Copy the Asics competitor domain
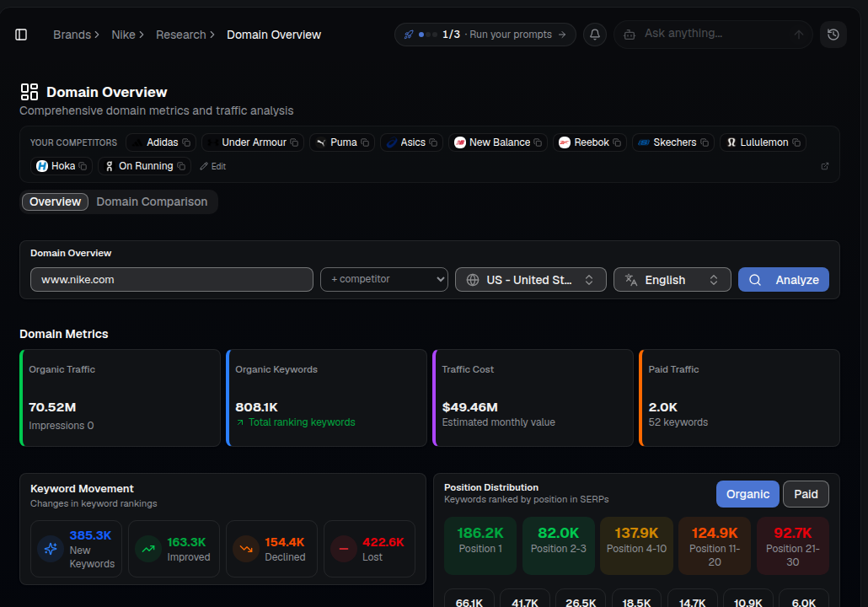Image resolution: width=868 pixels, height=607 pixels. pyautogui.click(x=433, y=142)
